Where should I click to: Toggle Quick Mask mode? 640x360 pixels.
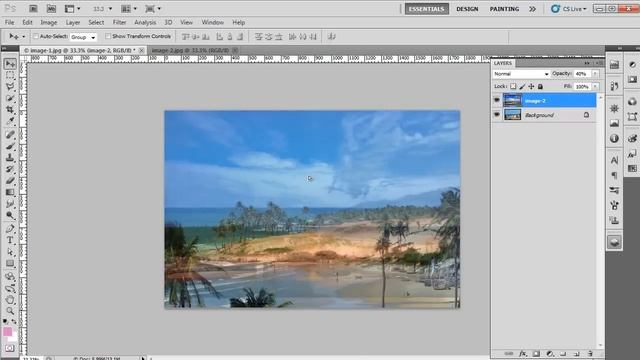[x=10, y=348]
